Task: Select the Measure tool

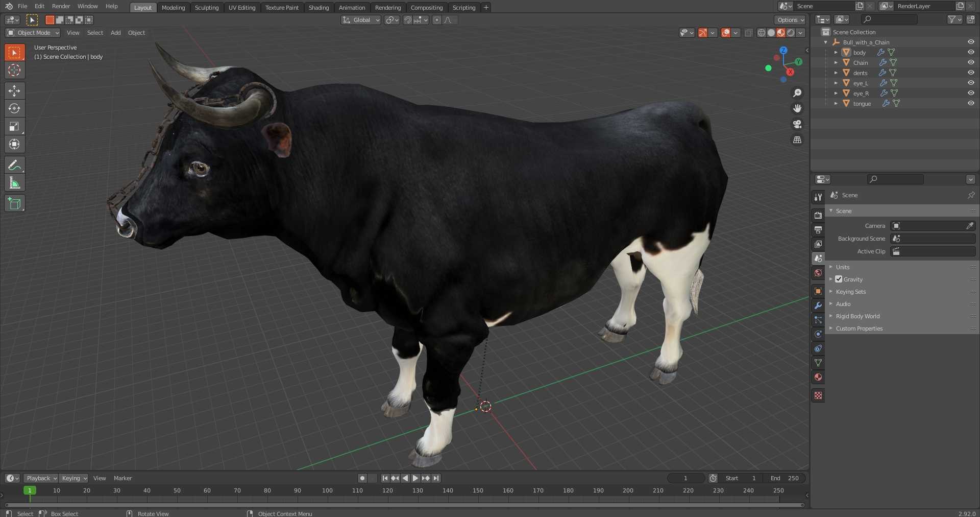Action: coord(14,183)
